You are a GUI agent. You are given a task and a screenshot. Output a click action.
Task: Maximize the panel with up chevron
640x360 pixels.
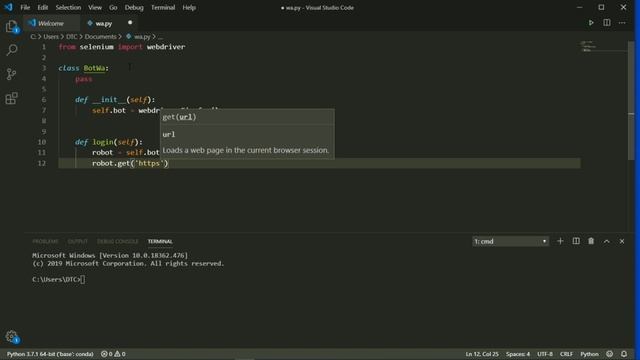(x=607, y=241)
